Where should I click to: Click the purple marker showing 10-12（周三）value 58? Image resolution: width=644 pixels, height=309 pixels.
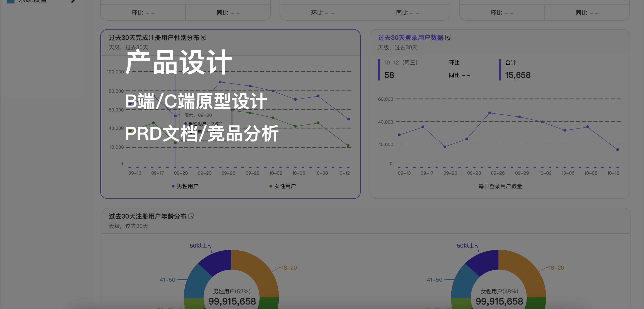coord(379,69)
